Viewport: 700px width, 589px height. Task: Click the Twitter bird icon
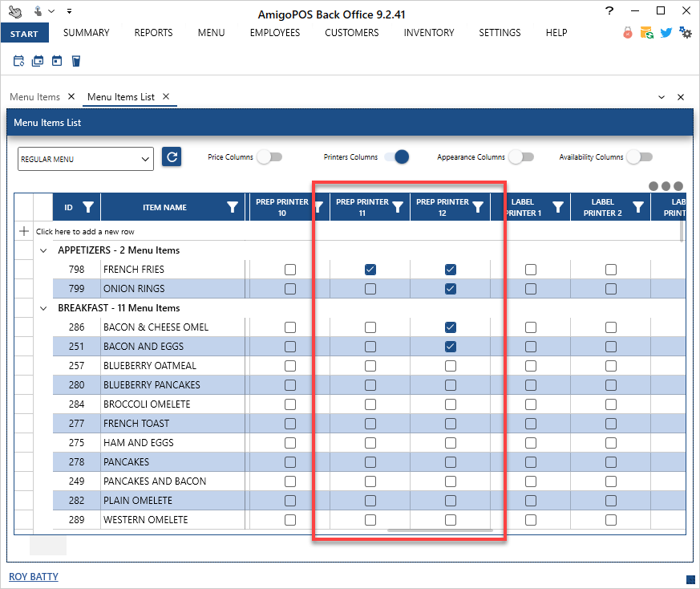666,33
